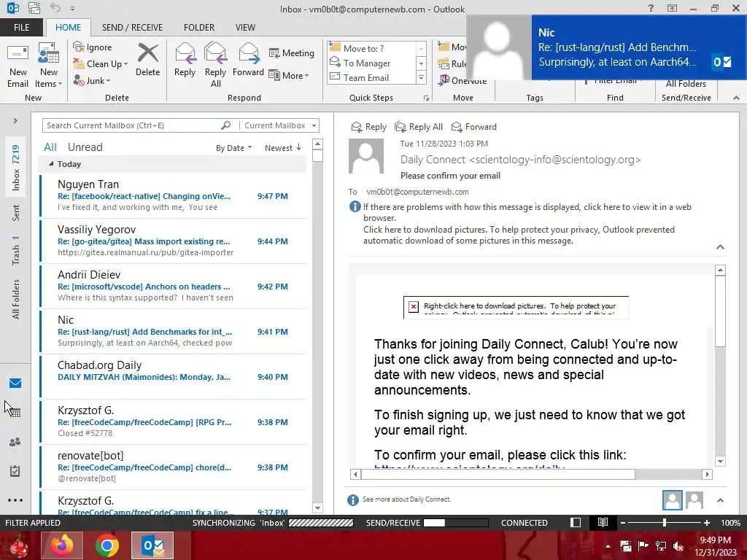
Task: Click the ribbon Reply button
Action: tap(185, 60)
